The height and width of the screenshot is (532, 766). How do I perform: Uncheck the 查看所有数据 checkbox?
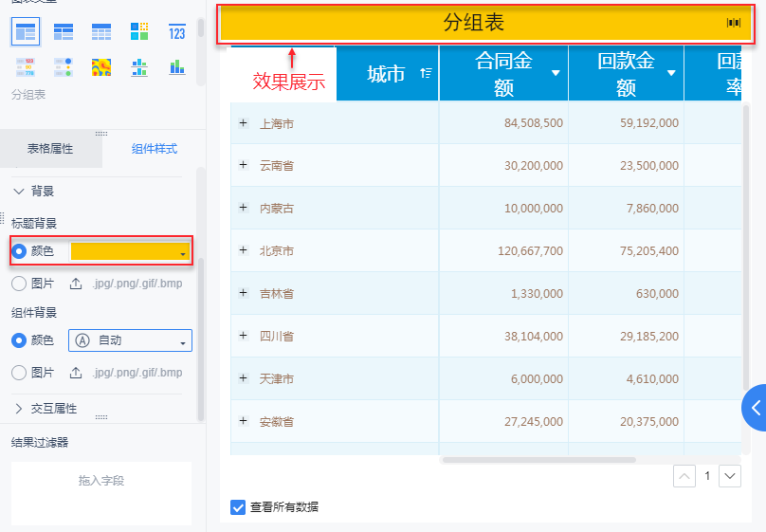click(238, 507)
